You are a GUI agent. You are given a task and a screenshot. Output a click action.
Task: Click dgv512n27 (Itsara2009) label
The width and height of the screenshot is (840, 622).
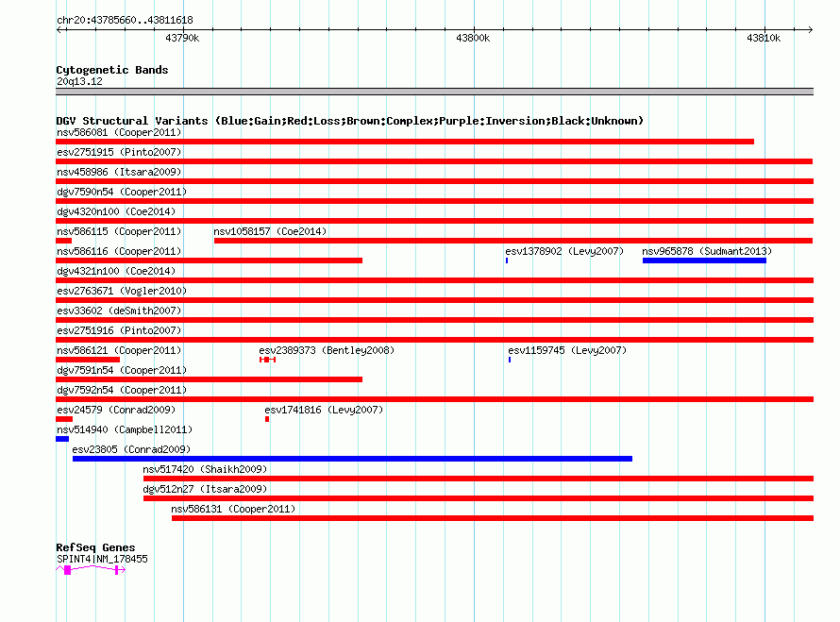coord(205,489)
